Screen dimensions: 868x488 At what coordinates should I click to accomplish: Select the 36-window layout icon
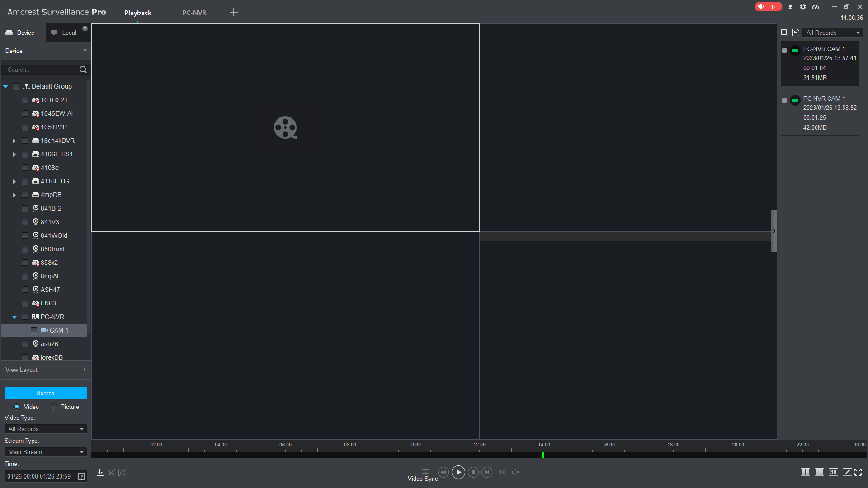833,472
